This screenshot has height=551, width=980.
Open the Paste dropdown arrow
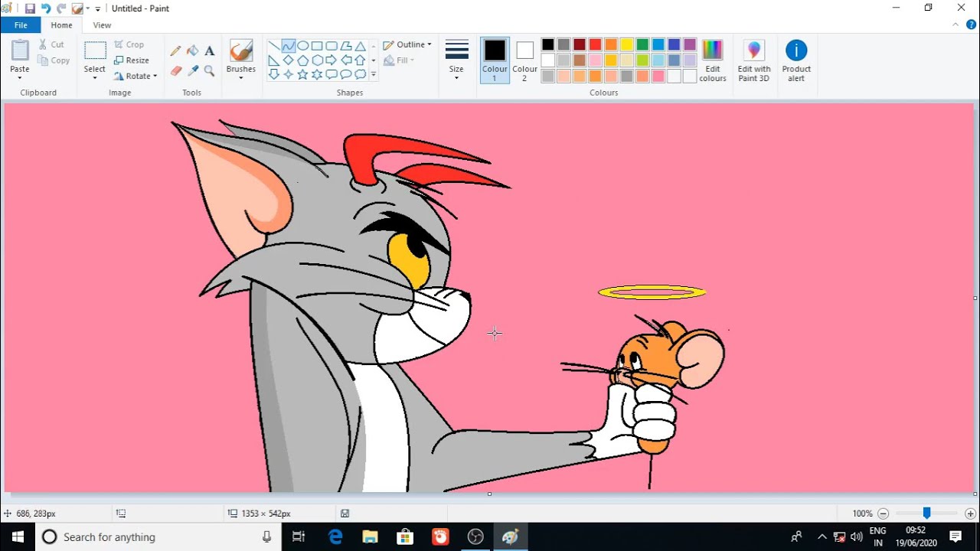[20, 77]
